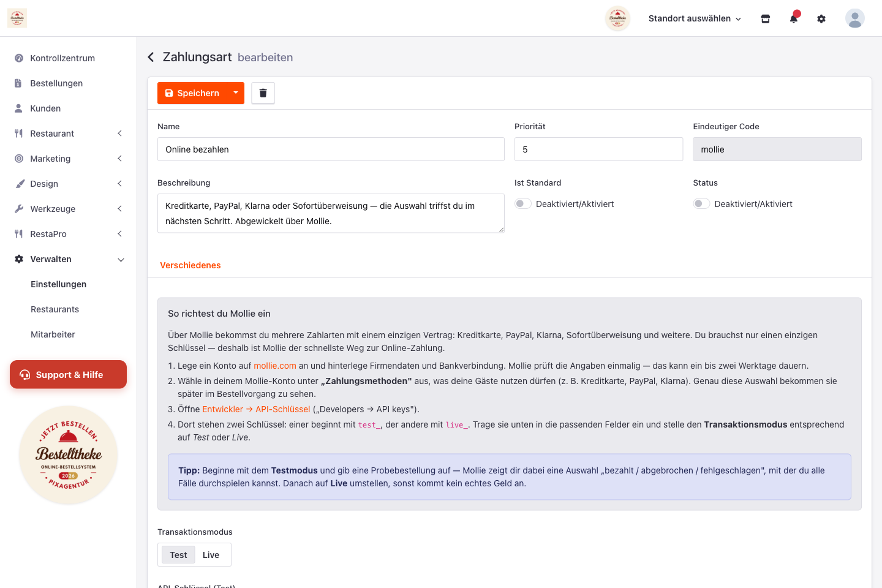The height and width of the screenshot is (588, 882).
Task: Go back using the arrow beside Zahlungsart
Action: coord(151,57)
